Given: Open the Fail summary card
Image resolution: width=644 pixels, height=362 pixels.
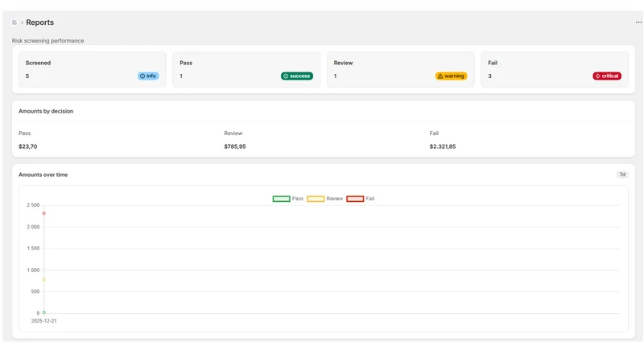Looking at the screenshot, I should point(555,69).
